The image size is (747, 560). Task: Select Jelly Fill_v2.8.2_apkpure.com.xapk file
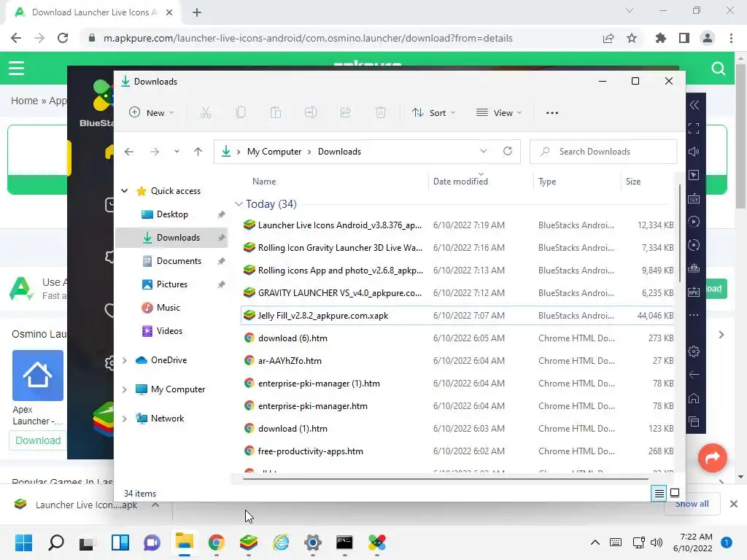pyautogui.click(x=457, y=316)
